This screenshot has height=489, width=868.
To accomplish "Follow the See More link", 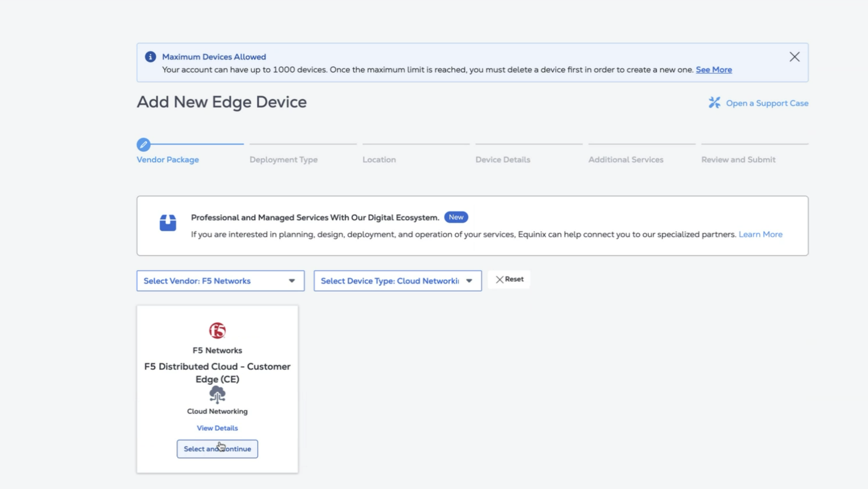I will point(714,70).
